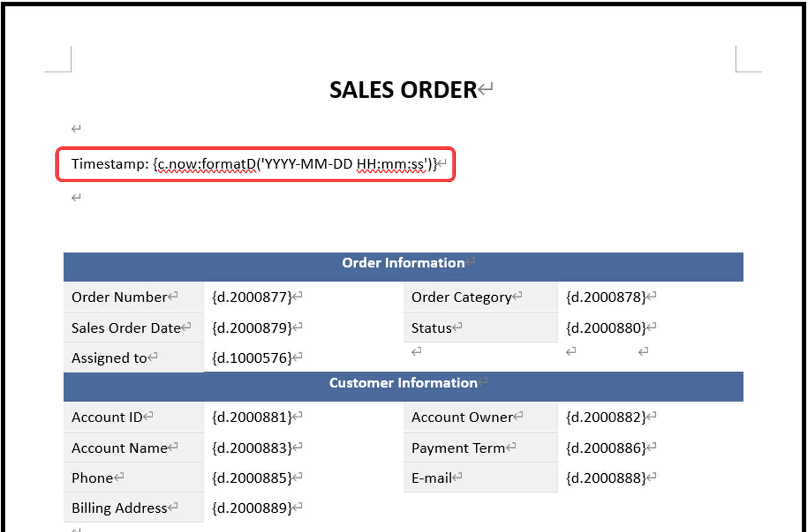Image resolution: width=810 pixels, height=532 pixels.
Task: Click the SALES ORDER title heading
Action: point(403,91)
